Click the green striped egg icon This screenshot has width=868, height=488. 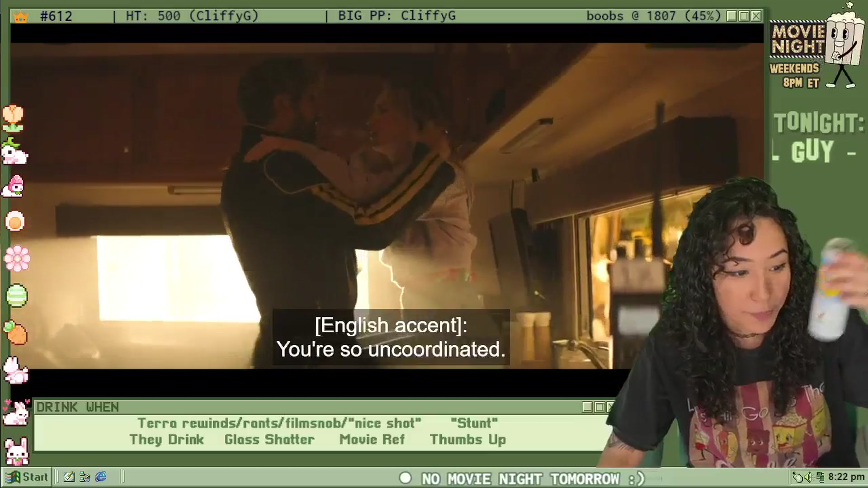(x=17, y=296)
